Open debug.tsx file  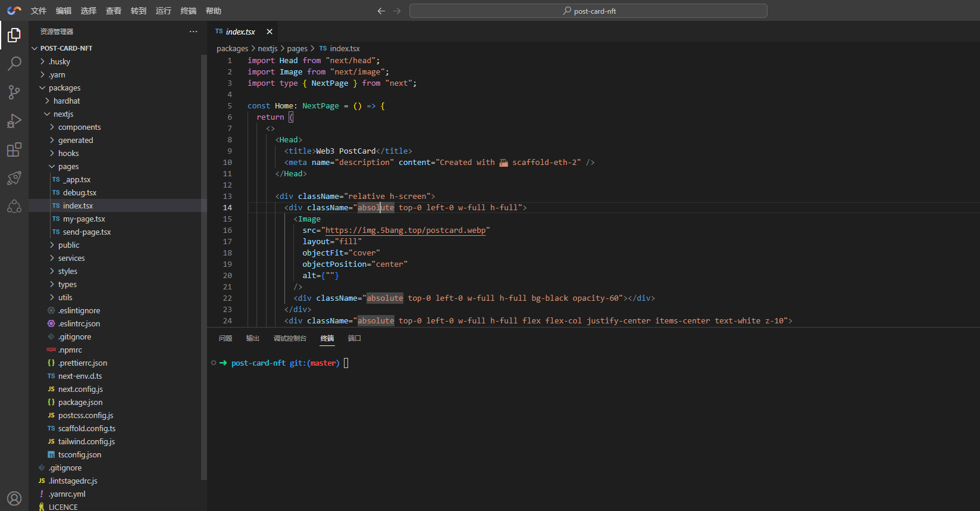[x=118, y=192]
